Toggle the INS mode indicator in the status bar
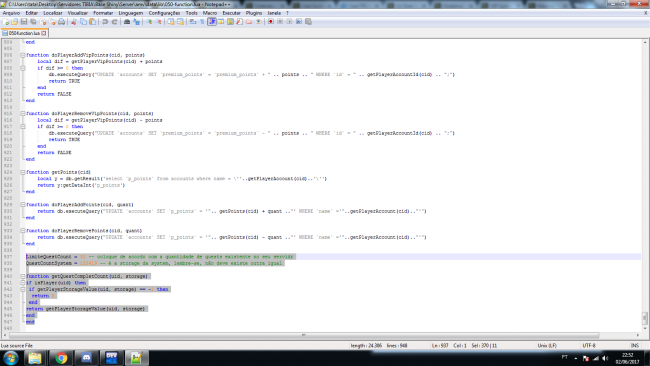The image size is (650, 366). pyautogui.click(x=635, y=345)
